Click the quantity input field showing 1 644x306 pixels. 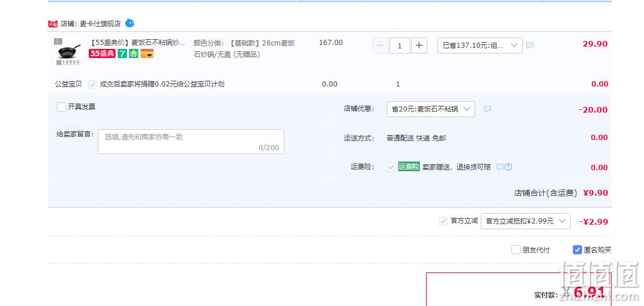click(399, 46)
